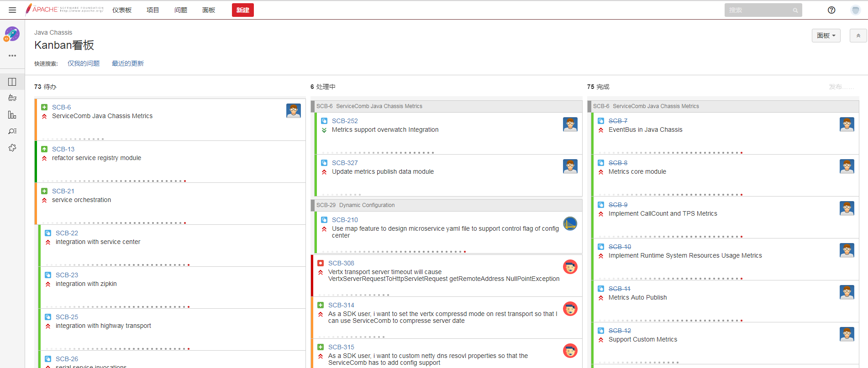Open the releases ship icon in sidebar

pyautogui.click(x=12, y=98)
